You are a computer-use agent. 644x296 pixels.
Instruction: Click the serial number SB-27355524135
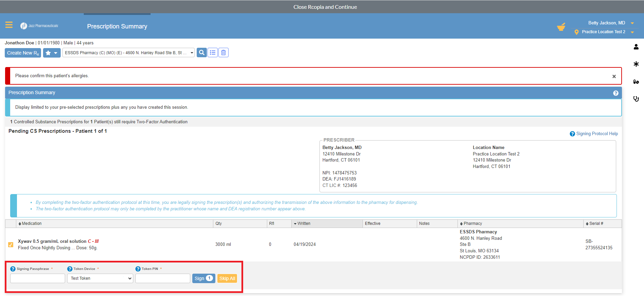(x=599, y=245)
